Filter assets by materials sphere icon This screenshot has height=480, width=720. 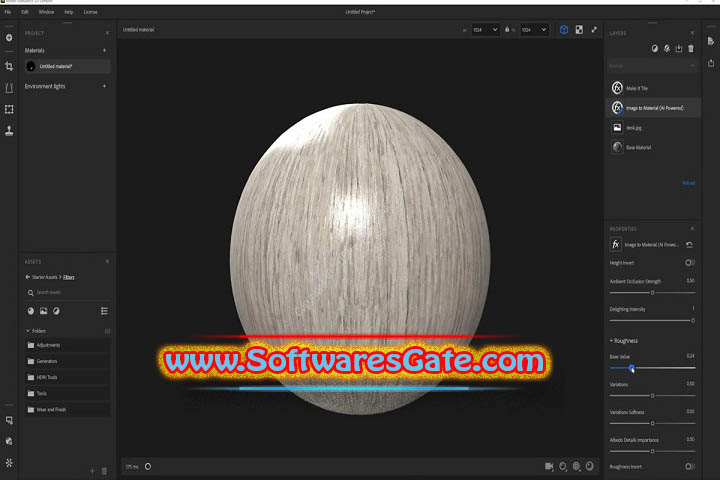tap(31, 311)
